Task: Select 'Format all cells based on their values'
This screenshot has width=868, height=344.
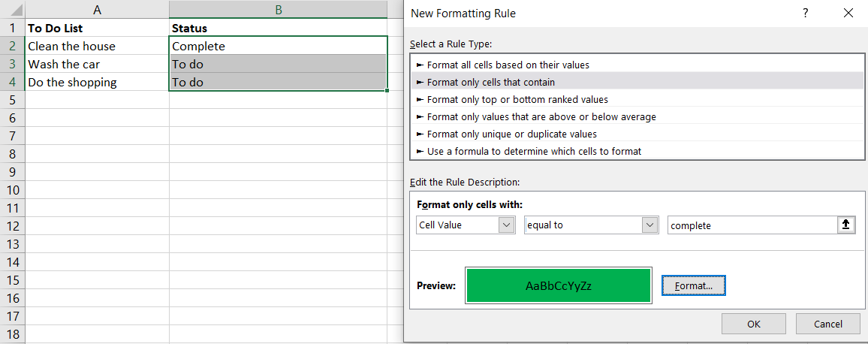Action: [508, 65]
